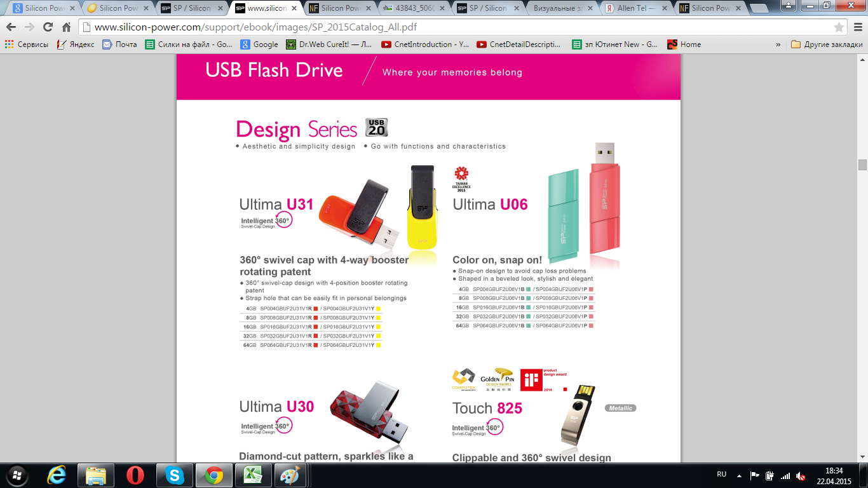868x488 pixels.
Task: Go back to the previous page
Action: click(11, 27)
